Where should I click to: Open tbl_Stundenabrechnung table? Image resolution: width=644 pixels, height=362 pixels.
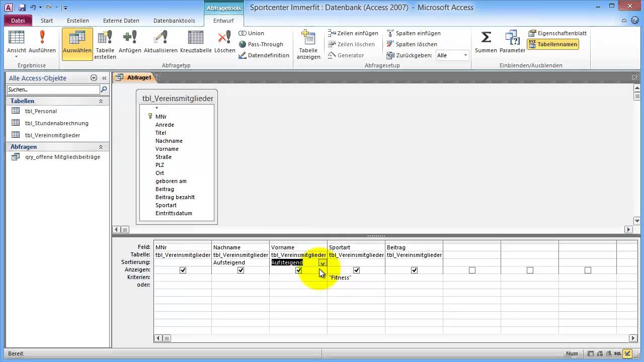(56, 123)
